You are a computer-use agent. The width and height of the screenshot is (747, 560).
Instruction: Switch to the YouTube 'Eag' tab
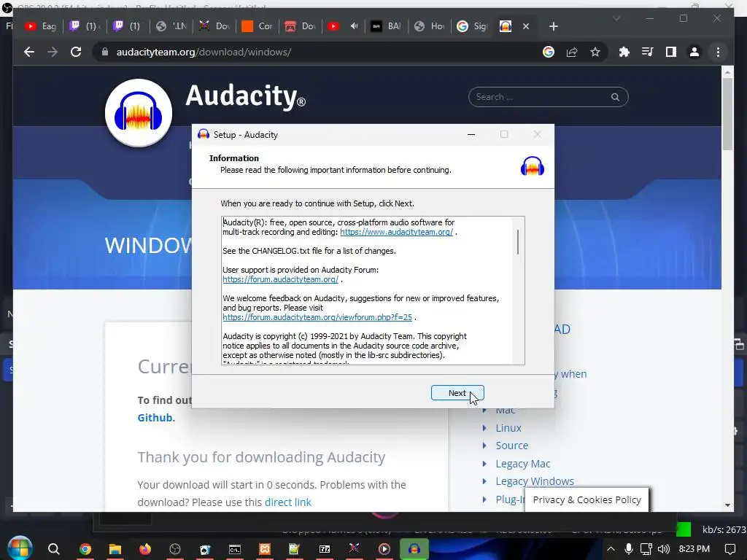pyautogui.click(x=41, y=26)
